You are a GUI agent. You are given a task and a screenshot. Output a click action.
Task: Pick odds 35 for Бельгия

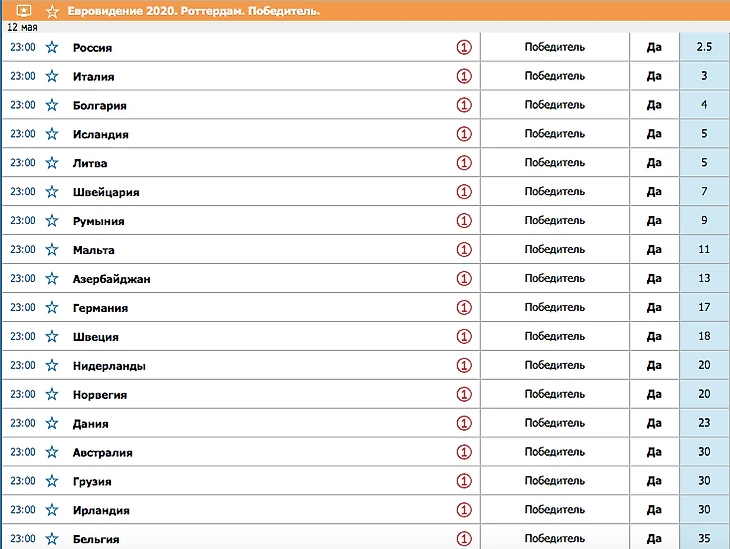[x=704, y=538]
